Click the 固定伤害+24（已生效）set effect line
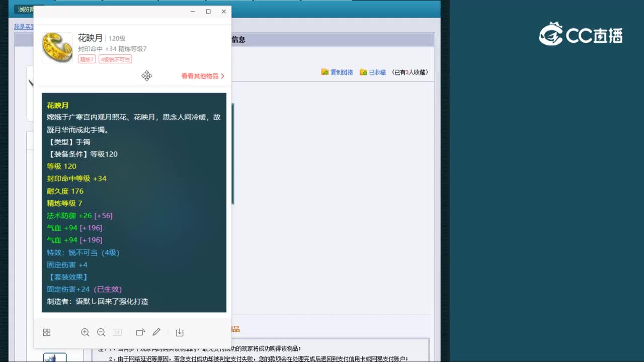Viewport: 644px width, 362px height. [84, 289]
